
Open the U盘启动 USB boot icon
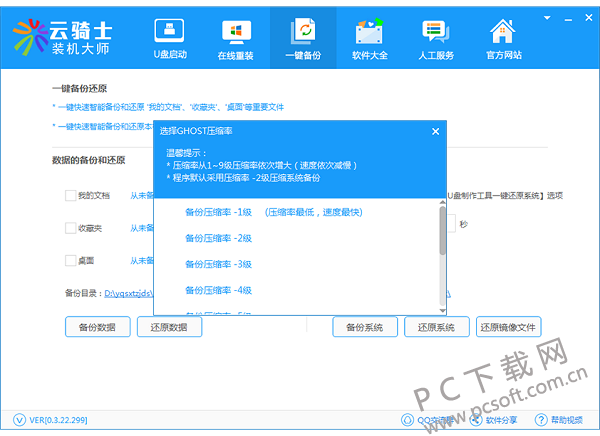pyautogui.click(x=169, y=31)
